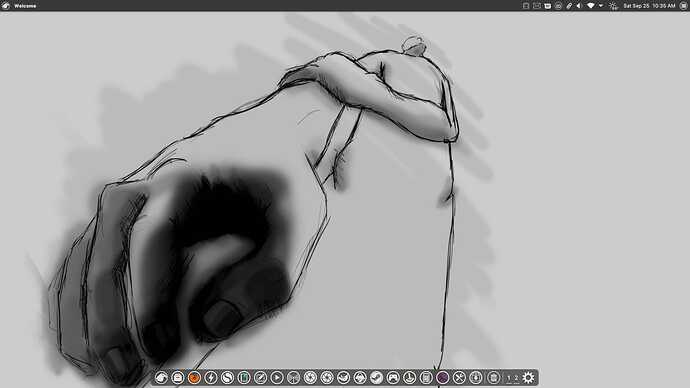Launch the play-triangle media dock icon

click(277, 377)
